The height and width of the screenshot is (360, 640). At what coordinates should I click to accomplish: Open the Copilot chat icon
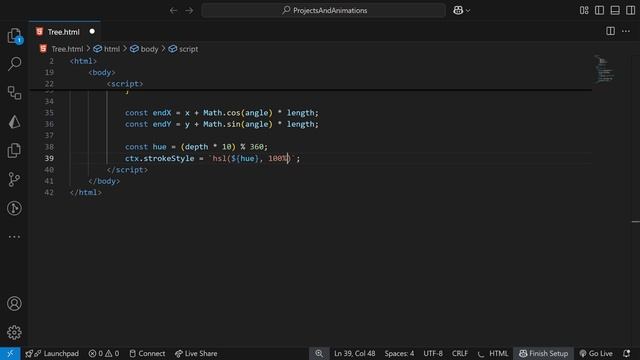point(458,11)
